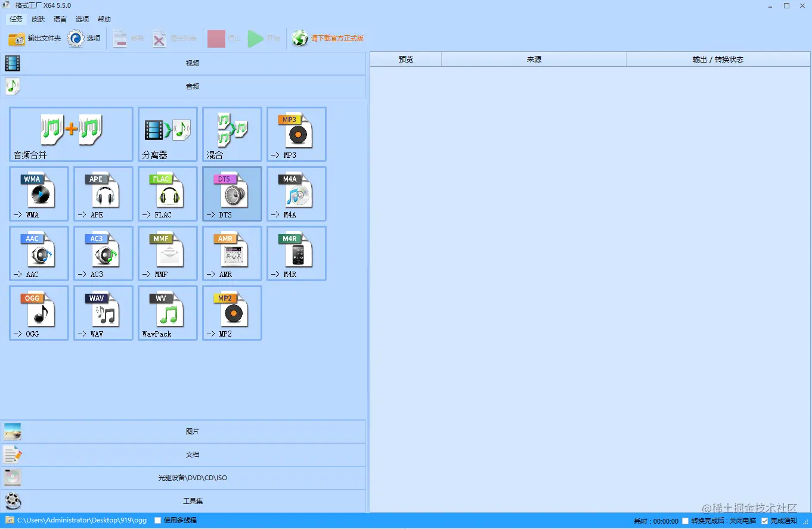
Task: Choose the M4A conversion icon
Action: pyautogui.click(x=296, y=194)
